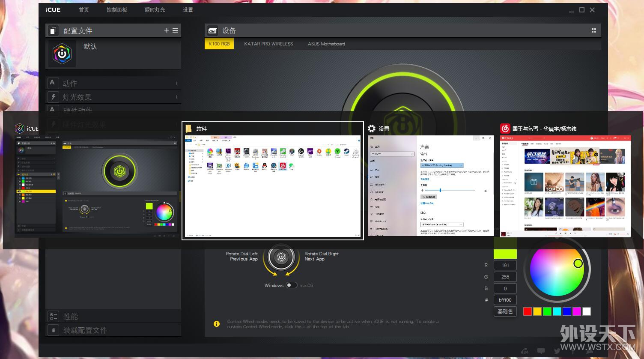Switch to the 软件 folder window thumbnail
The width and height of the screenshot is (644, 359).
(x=273, y=186)
